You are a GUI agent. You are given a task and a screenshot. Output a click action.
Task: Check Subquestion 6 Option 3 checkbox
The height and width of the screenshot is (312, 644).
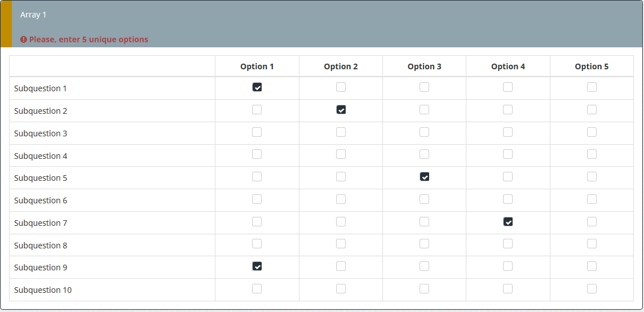click(x=425, y=199)
